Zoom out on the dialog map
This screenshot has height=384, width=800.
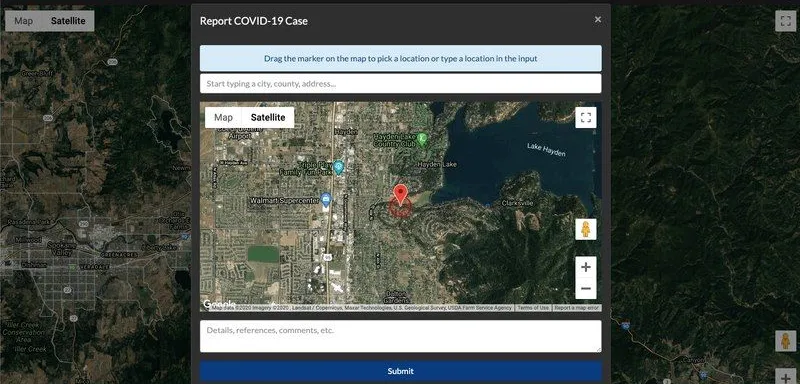point(586,289)
